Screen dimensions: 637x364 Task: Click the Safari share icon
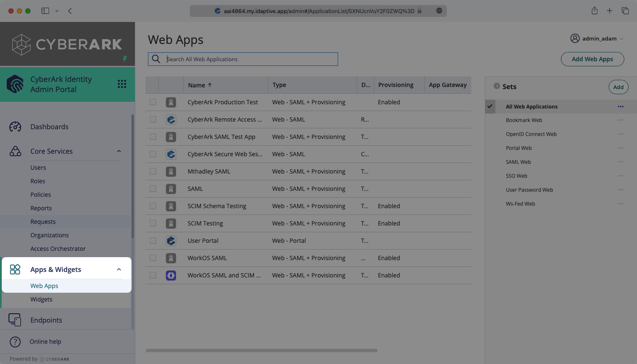(x=594, y=11)
